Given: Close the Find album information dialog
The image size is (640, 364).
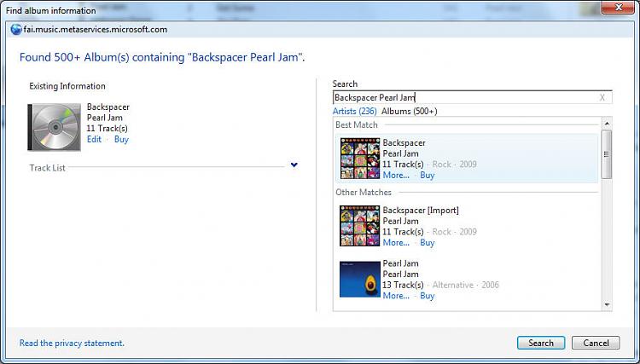Looking at the screenshot, I should coord(618,8).
